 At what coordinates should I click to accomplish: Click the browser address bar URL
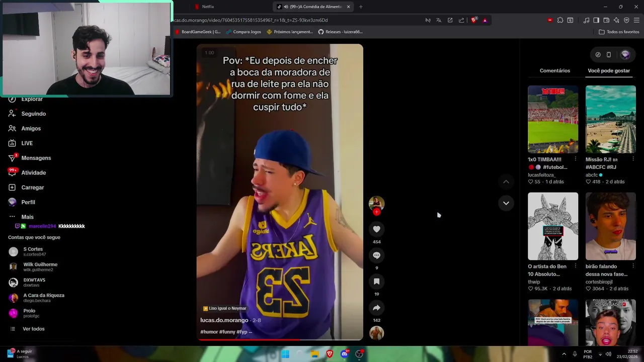[251, 20]
